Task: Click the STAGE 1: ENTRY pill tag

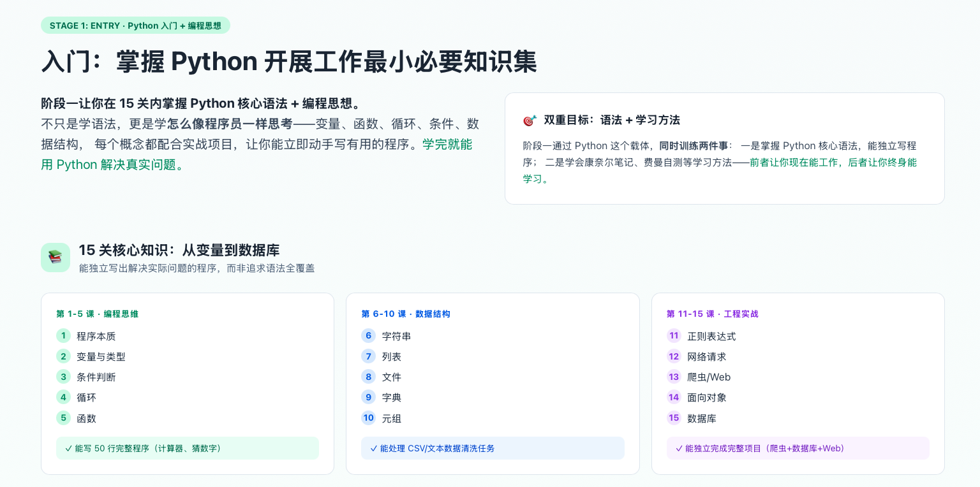Action: [135, 25]
